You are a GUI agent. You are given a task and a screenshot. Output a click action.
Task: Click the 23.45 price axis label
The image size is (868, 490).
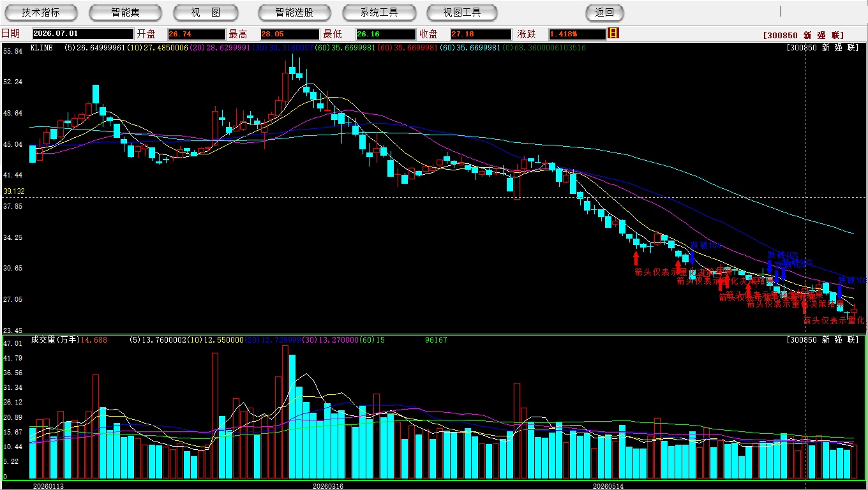coord(13,330)
